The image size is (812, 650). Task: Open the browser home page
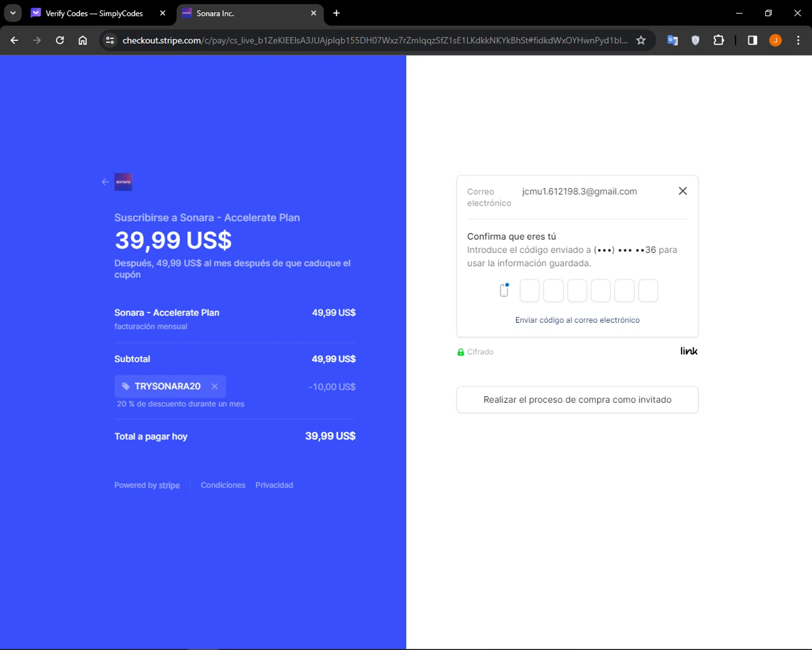pyautogui.click(x=83, y=40)
